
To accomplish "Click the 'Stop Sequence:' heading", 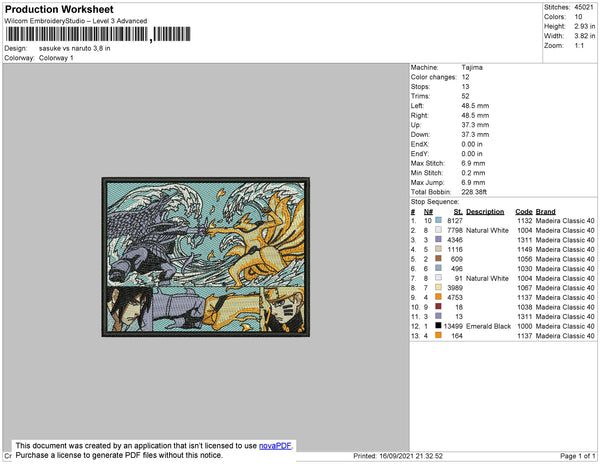I will pyautogui.click(x=435, y=202).
